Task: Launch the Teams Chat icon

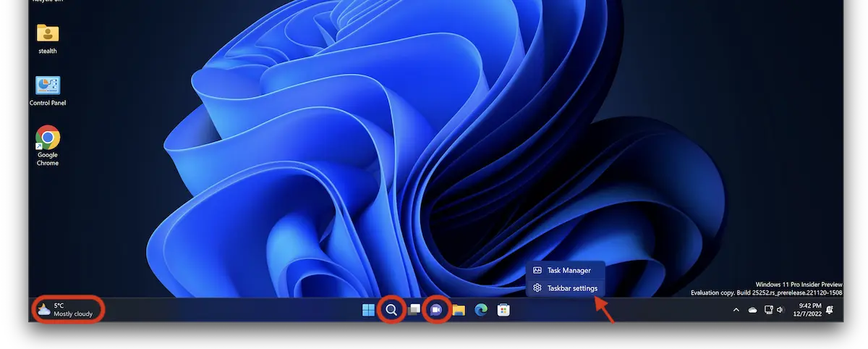Action: click(436, 310)
